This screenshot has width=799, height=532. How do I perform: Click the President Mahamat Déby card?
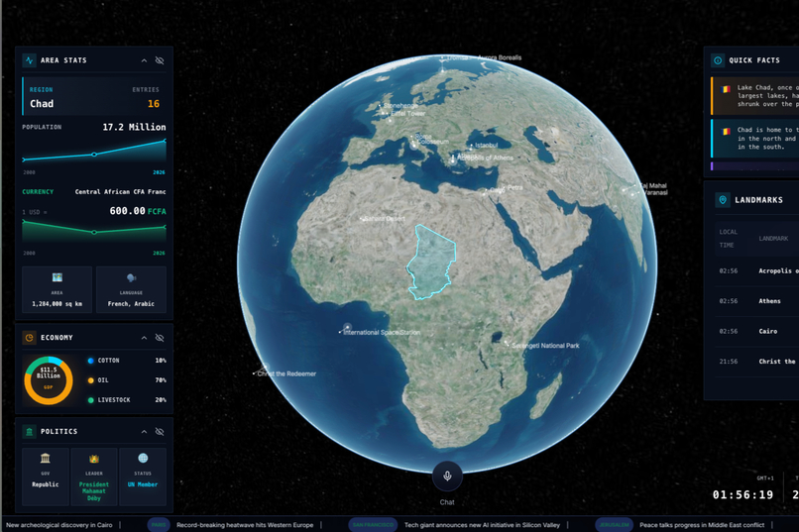[94, 477]
